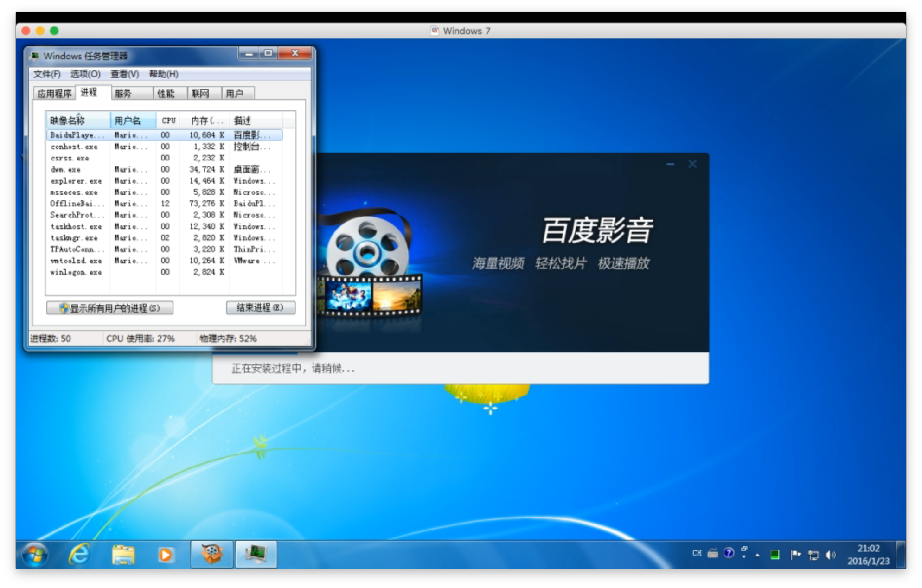The image size is (922, 588).
Task: Open the 帮助(H) menu
Action: click(x=164, y=74)
